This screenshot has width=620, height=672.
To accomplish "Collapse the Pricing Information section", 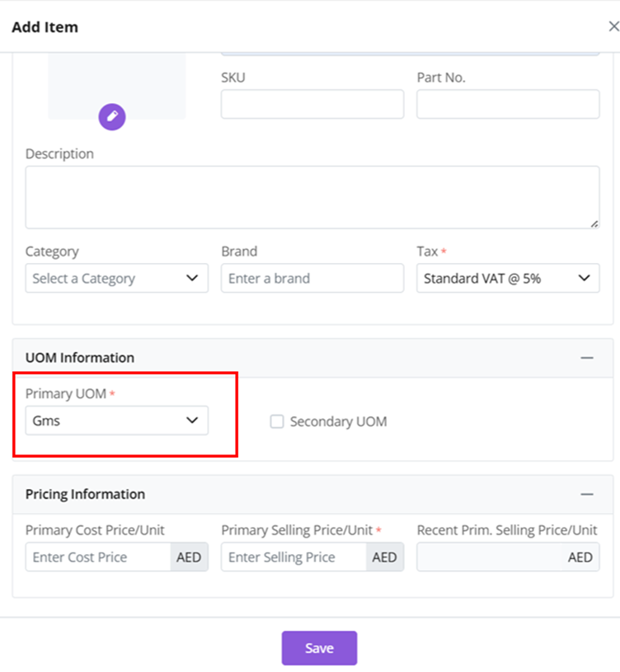I will [x=586, y=494].
